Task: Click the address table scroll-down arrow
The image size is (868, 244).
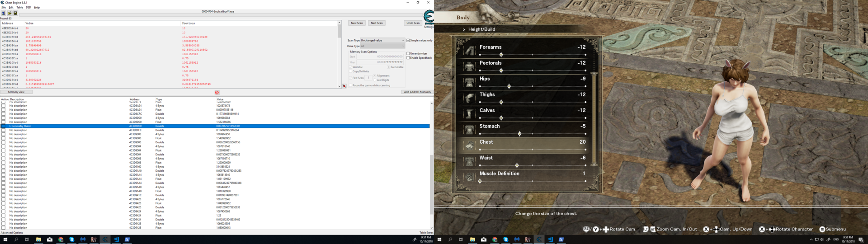Action: (431, 228)
